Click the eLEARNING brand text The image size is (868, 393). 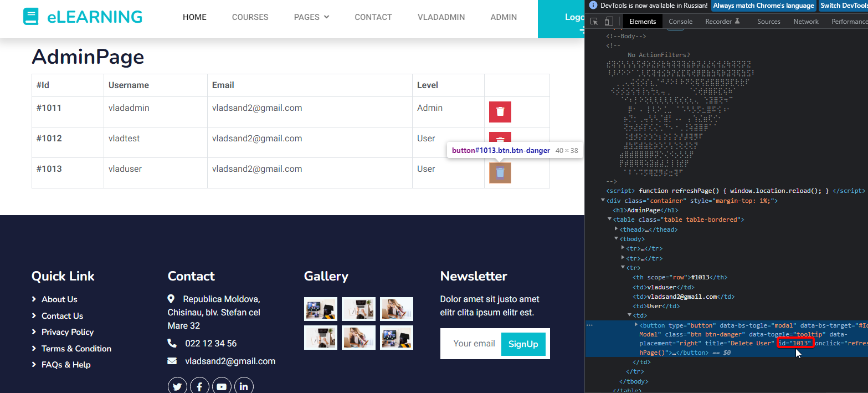point(95,17)
